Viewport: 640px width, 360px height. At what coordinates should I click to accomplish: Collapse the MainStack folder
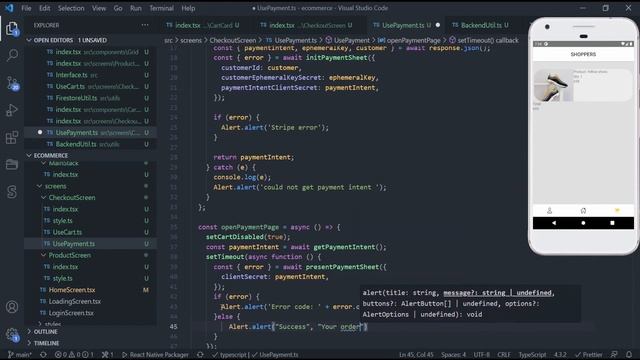[x=44, y=163]
